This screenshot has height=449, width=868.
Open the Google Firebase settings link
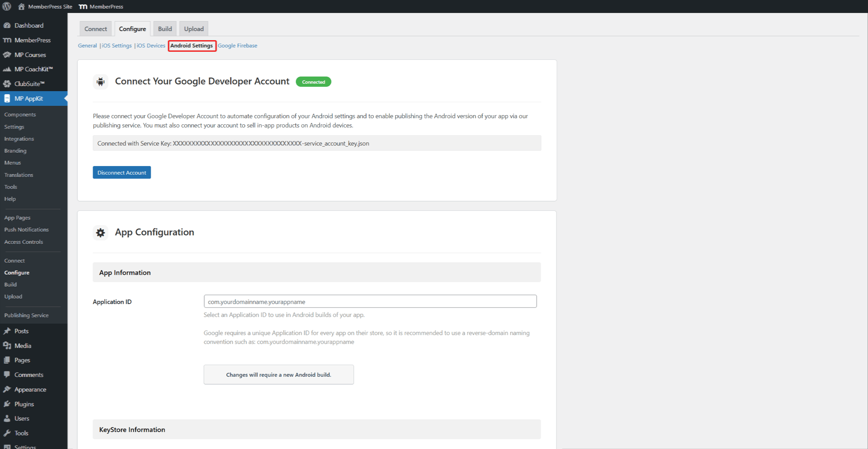point(237,45)
